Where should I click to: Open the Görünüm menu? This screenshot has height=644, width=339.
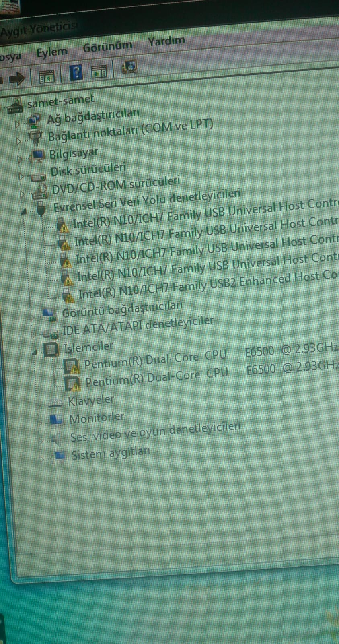107,47
